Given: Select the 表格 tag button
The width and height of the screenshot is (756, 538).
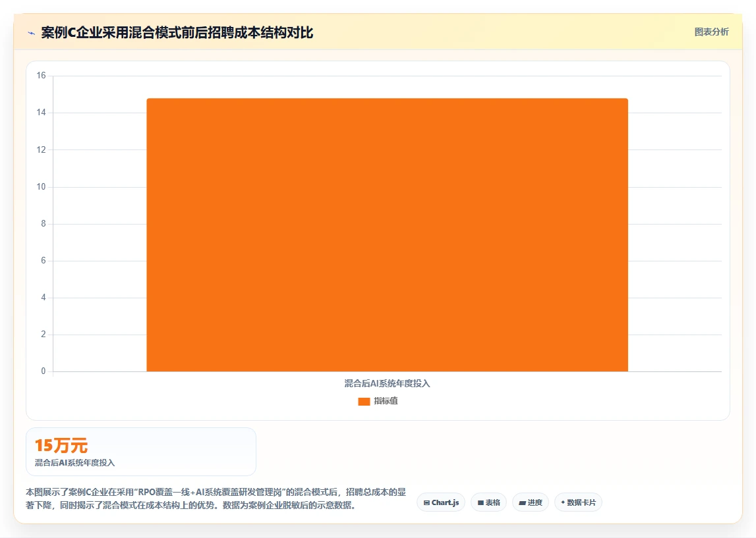Looking at the screenshot, I should click(x=489, y=502).
